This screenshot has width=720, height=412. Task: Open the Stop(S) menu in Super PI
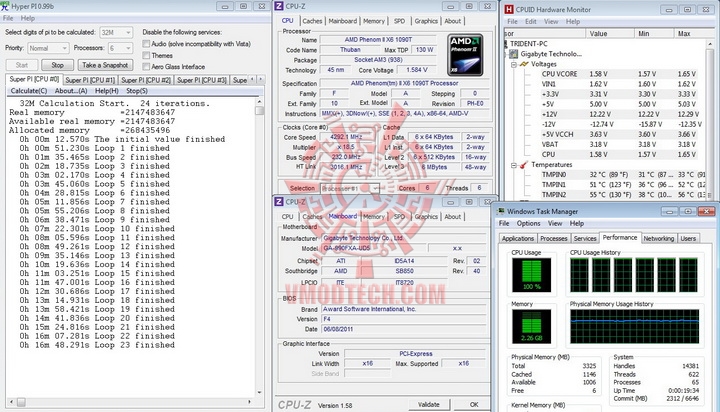pos(137,91)
